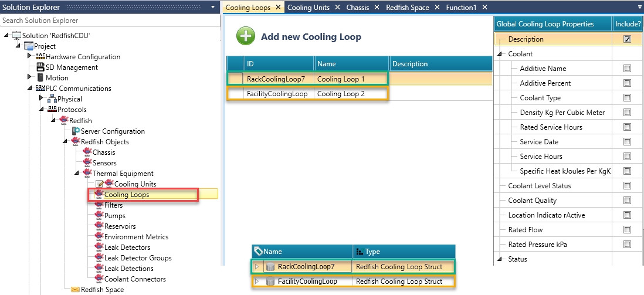Screen dimensions: 644x295
Task: Click the SD Management icon in the tree
Action: click(40, 67)
